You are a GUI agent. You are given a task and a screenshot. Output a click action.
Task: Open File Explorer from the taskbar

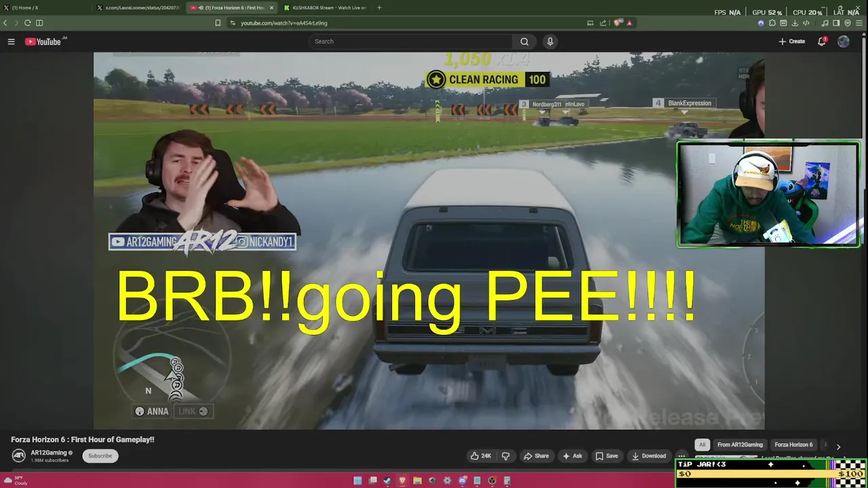click(418, 481)
